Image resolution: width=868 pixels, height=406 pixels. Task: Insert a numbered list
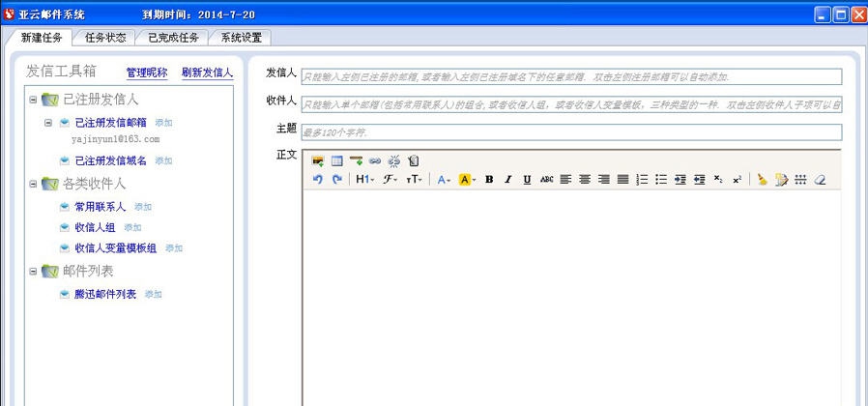(x=642, y=180)
